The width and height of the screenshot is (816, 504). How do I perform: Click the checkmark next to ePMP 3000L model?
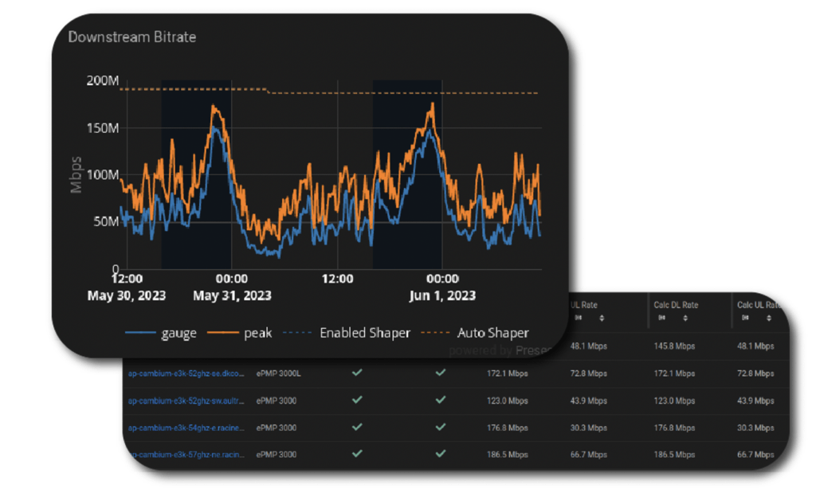tap(357, 373)
